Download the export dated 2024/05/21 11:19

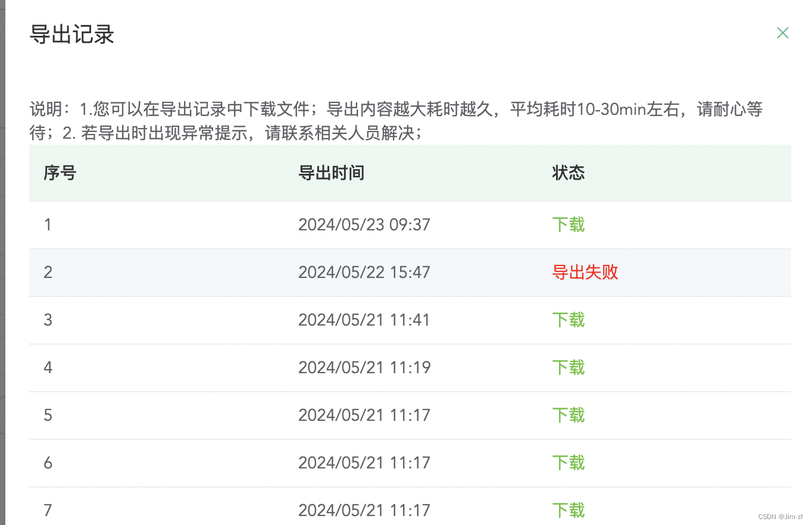click(568, 367)
